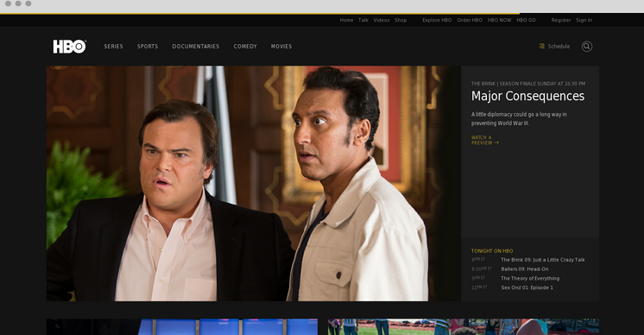Click Explore HBO in top bar
Screen dimensions: 644x335
pyautogui.click(x=437, y=20)
